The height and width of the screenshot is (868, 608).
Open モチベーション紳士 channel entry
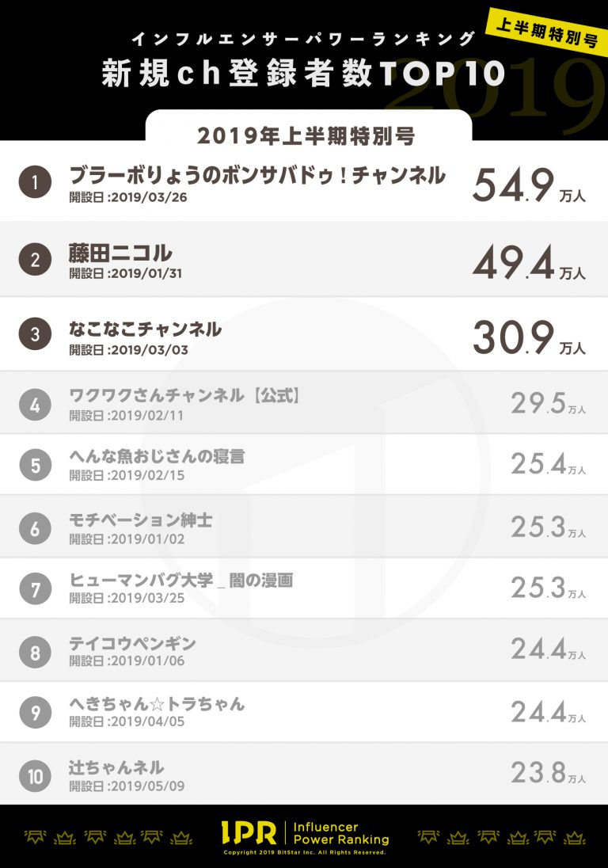pyautogui.click(x=140, y=520)
